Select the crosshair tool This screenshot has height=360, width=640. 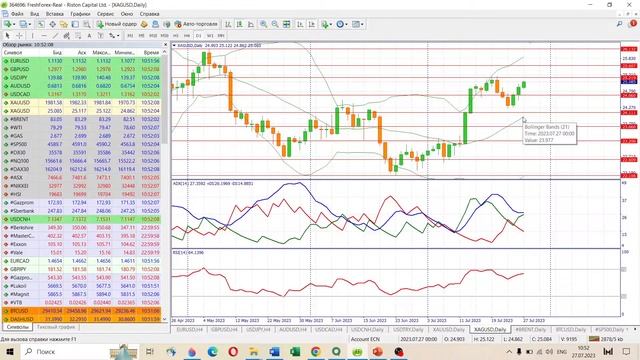tap(19, 36)
